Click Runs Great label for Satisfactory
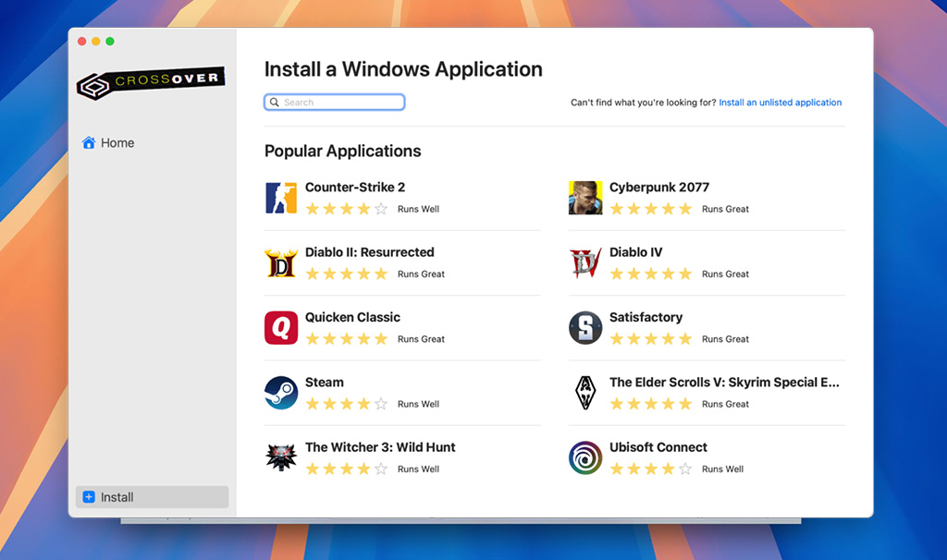The image size is (947, 560). [x=725, y=340]
